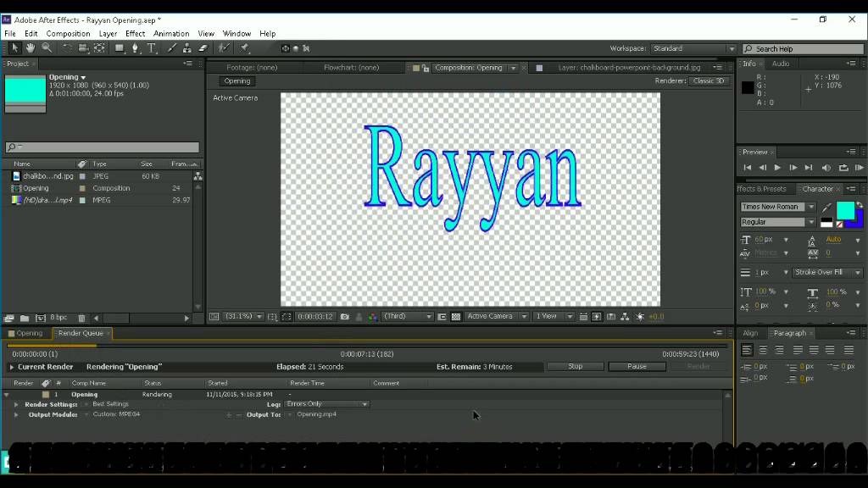This screenshot has height=488, width=868.
Task: Click the Show Channel RGB icon
Action: point(373,317)
